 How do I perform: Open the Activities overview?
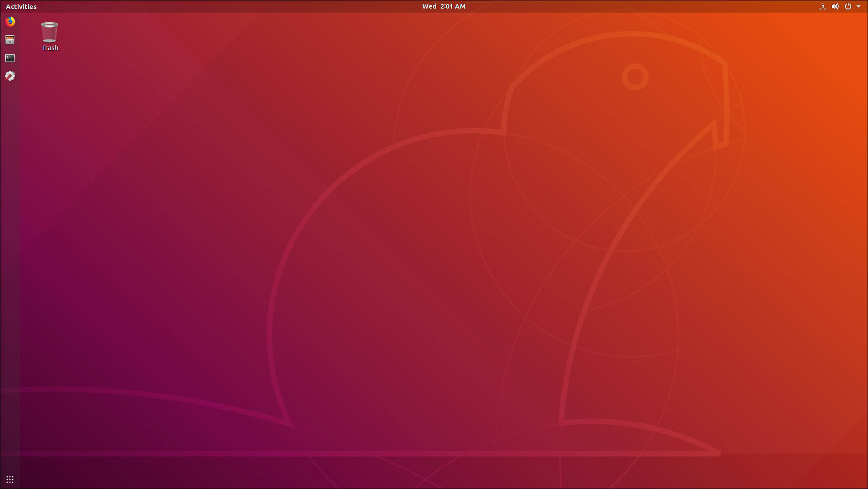[21, 6]
